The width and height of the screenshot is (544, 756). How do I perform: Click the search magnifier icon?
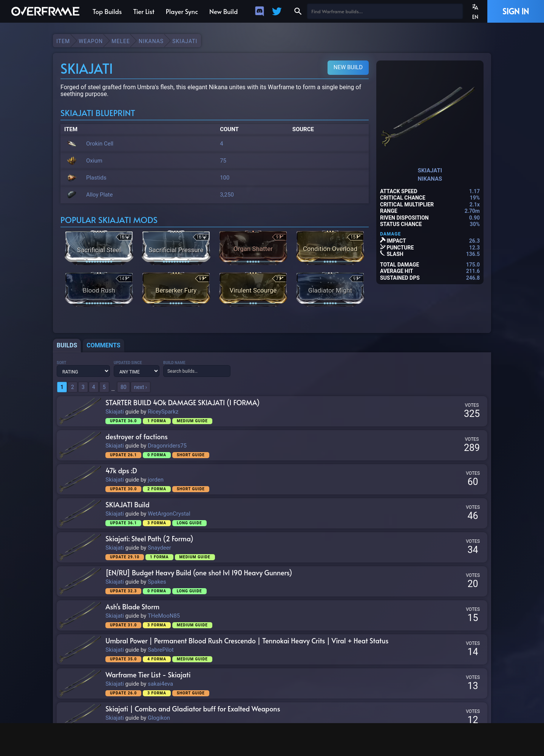(298, 11)
